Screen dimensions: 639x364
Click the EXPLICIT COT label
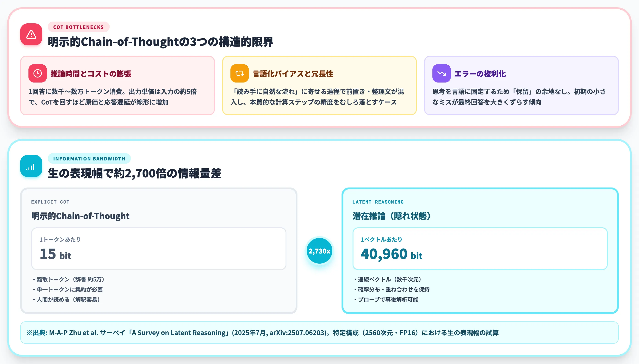pos(50,202)
